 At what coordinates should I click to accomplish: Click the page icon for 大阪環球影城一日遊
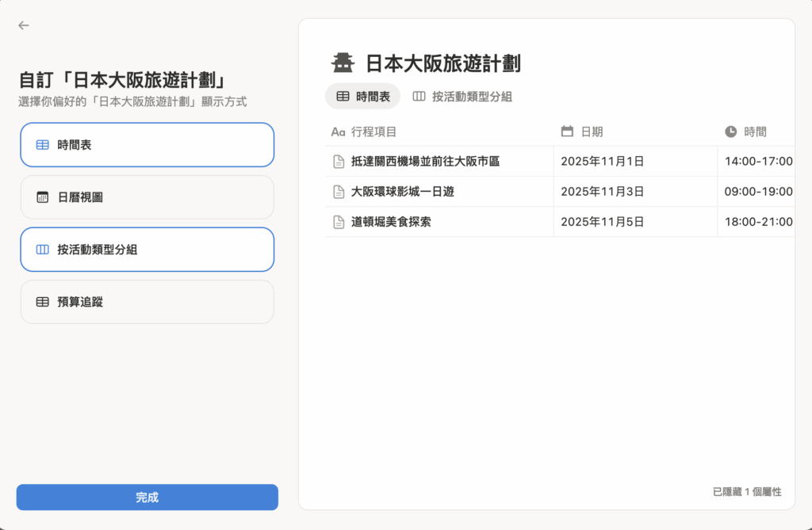click(x=339, y=192)
